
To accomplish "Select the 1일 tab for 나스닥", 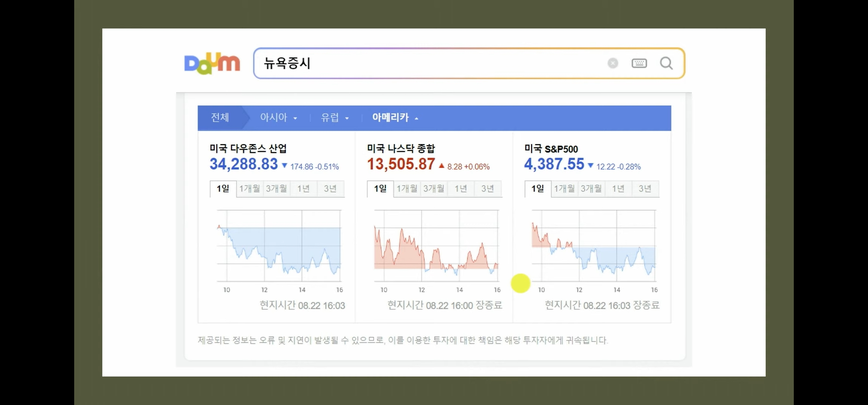I will tap(380, 189).
